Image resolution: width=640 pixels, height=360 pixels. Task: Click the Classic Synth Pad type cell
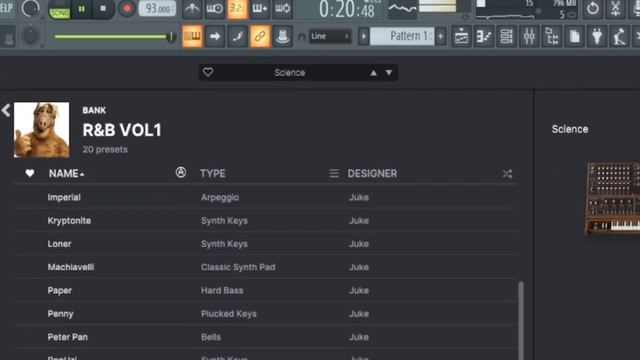tap(238, 267)
